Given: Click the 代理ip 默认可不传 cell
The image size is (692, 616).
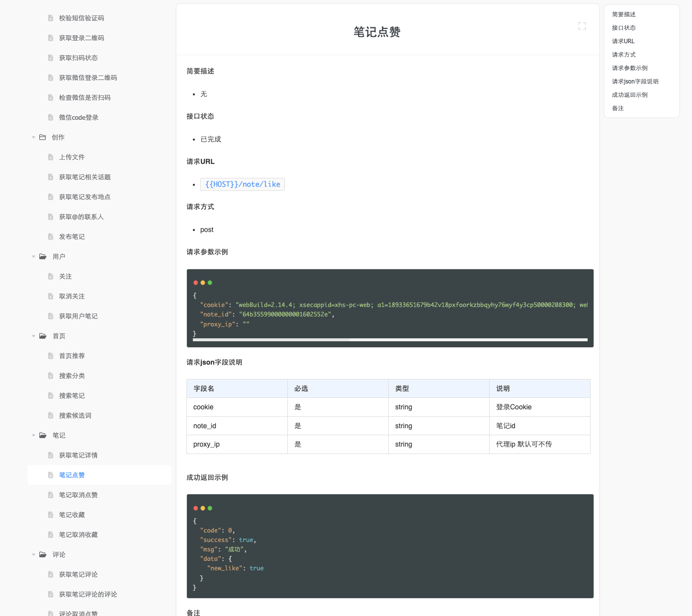Looking at the screenshot, I should click(x=540, y=445).
